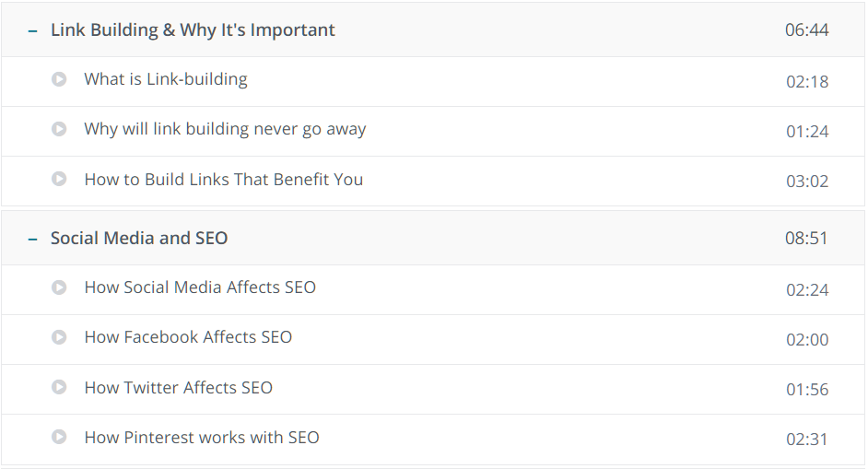868x469 pixels.
Task: Click the Social Media and SEO section title
Action: (x=139, y=238)
